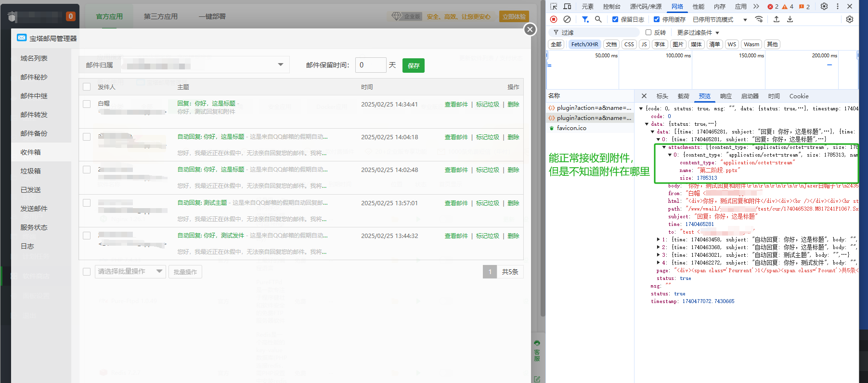
Task: Click the 邮件保留时间 days input field
Action: [371, 65]
